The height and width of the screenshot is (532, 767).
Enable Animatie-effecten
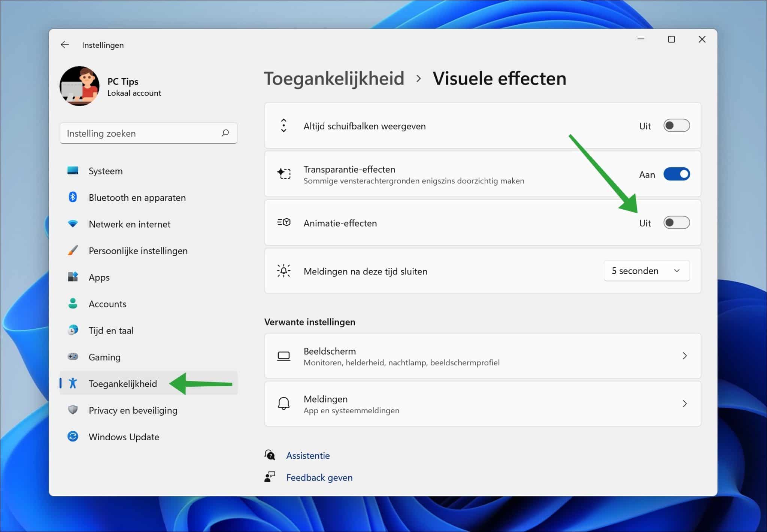tap(676, 222)
